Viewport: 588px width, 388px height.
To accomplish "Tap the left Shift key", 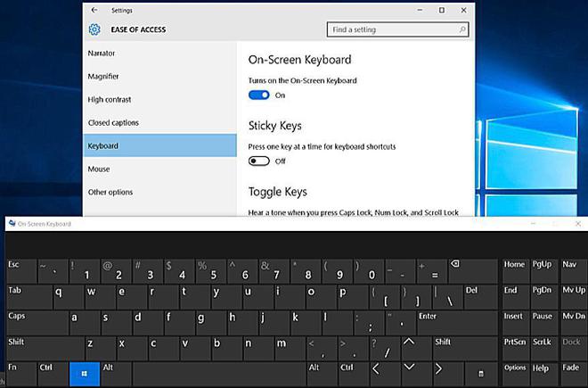I will pos(45,348).
